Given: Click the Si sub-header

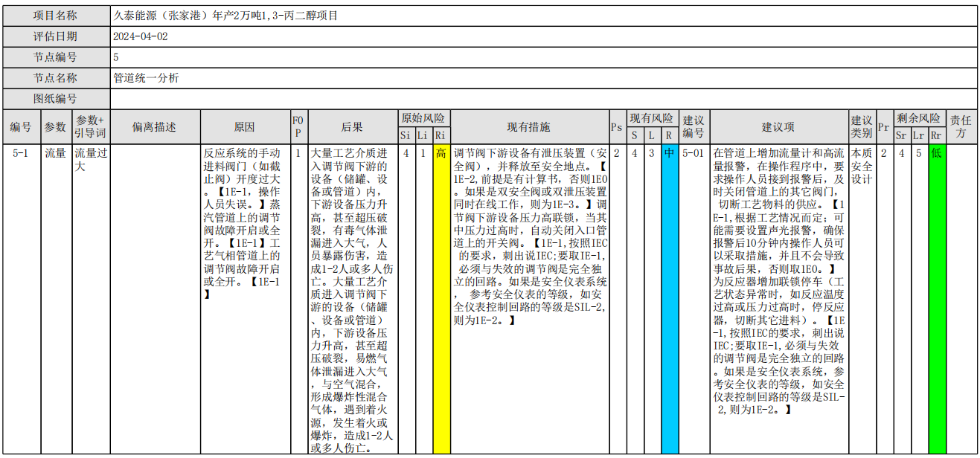Looking at the screenshot, I should [406, 136].
